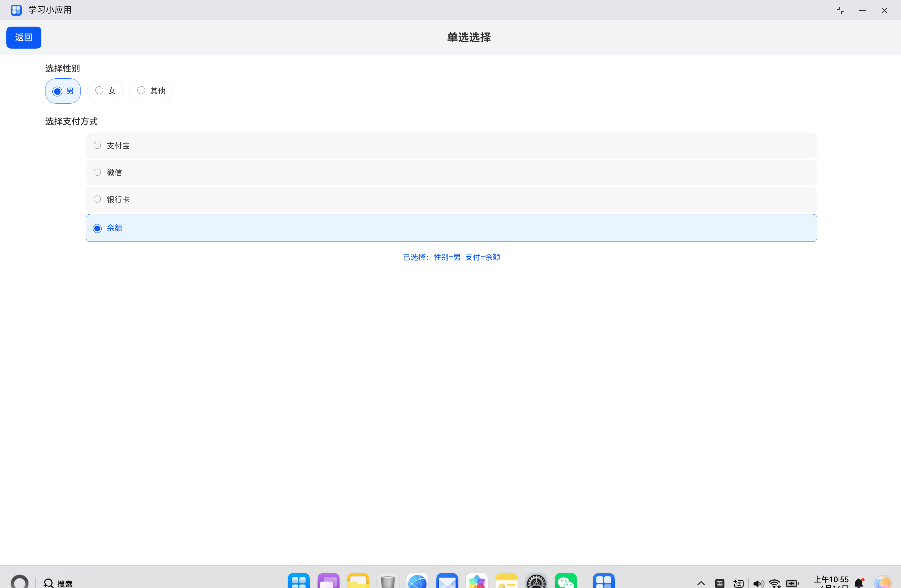Image resolution: width=901 pixels, height=588 pixels.
Task: Select 微信 payment method
Action: click(x=451, y=173)
